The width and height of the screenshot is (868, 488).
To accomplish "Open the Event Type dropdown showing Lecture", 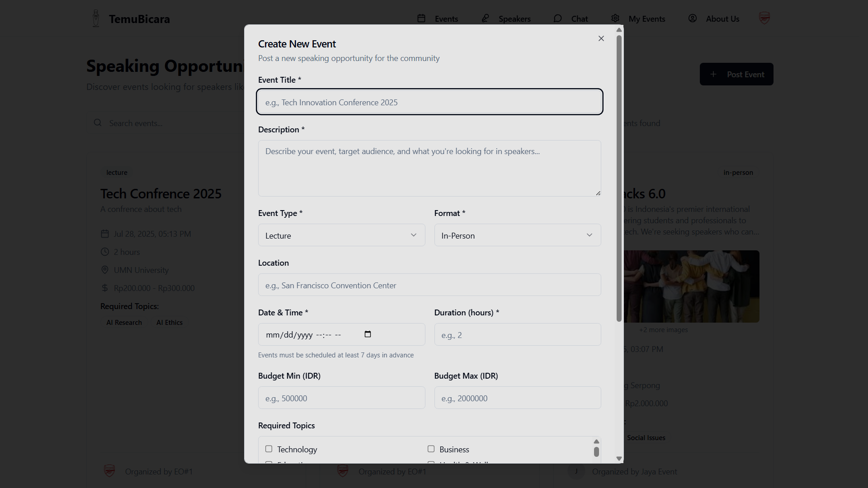I will [341, 235].
